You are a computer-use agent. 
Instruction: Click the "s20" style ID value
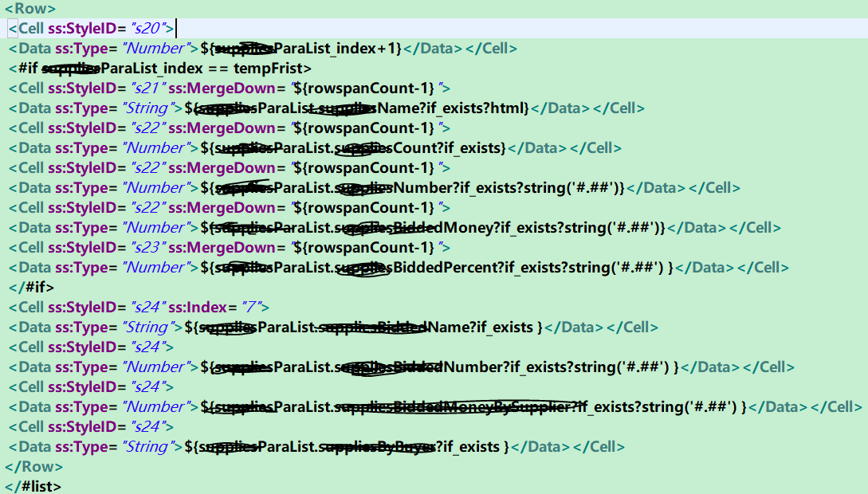click(147, 28)
